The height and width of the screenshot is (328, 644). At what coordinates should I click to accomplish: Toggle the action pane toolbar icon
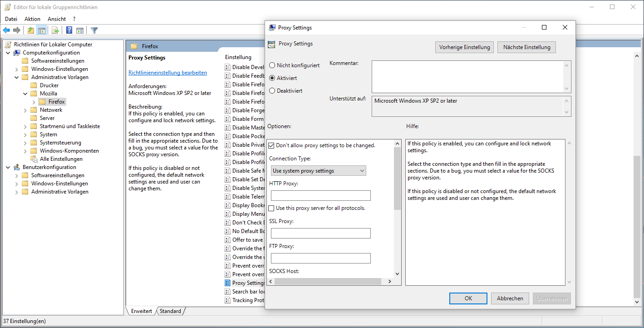tap(80, 30)
